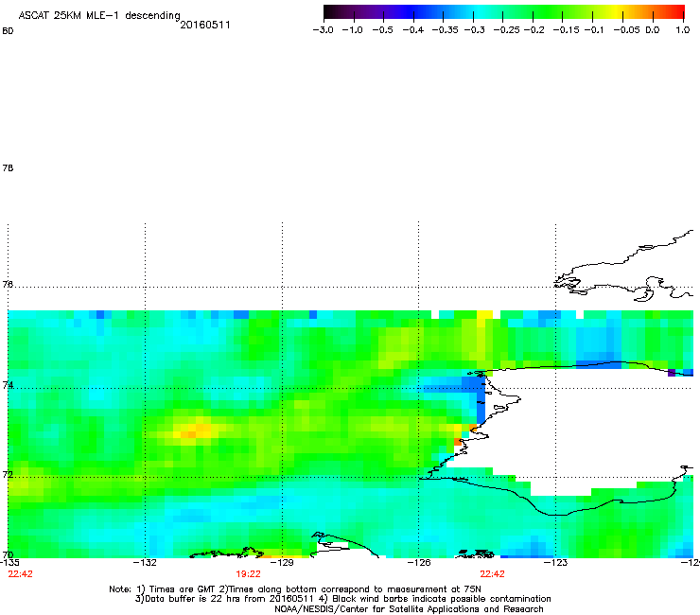
Task: Click the -1.0 colorbar tick label
Action: coord(353,30)
